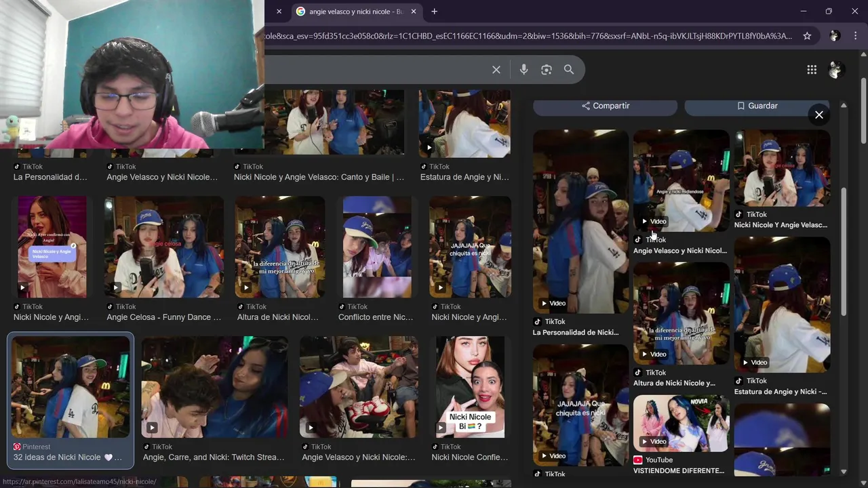Open the Google apps grid icon

tap(812, 70)
